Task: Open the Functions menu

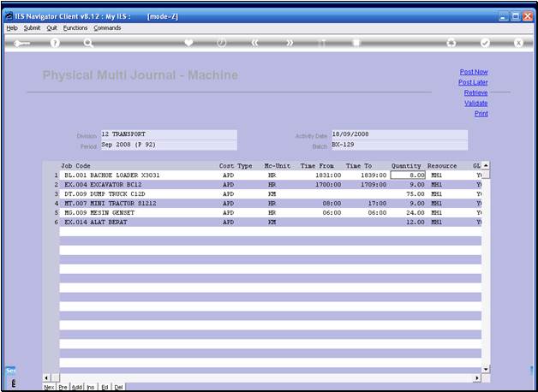Action: (x=75, y=28)
